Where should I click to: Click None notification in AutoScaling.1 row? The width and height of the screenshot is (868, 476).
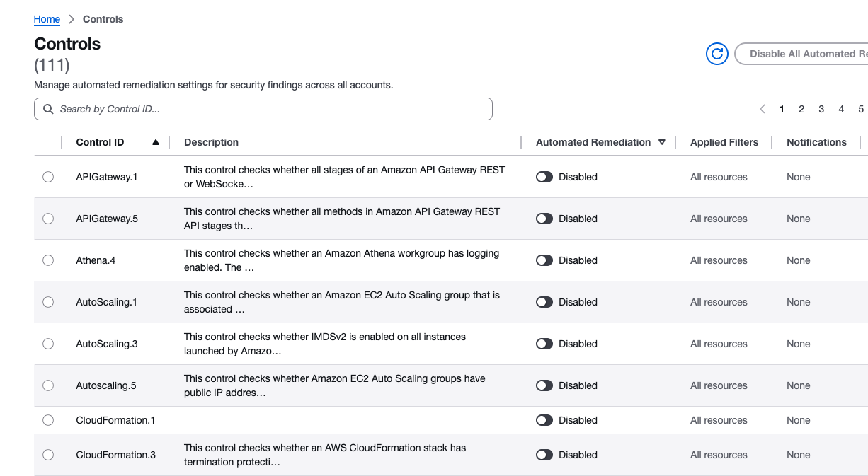(x=798, y=302)
